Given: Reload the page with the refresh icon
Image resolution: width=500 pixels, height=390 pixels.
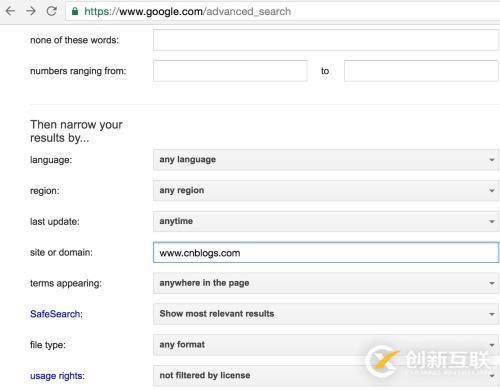Looking at the screenshot, I should coord(52,11).
